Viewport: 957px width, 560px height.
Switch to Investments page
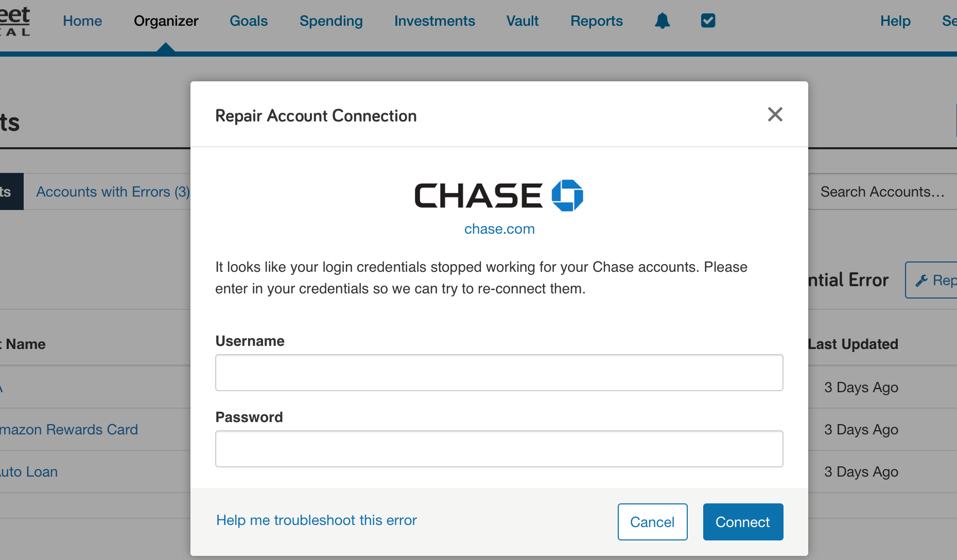click(434, 21)
